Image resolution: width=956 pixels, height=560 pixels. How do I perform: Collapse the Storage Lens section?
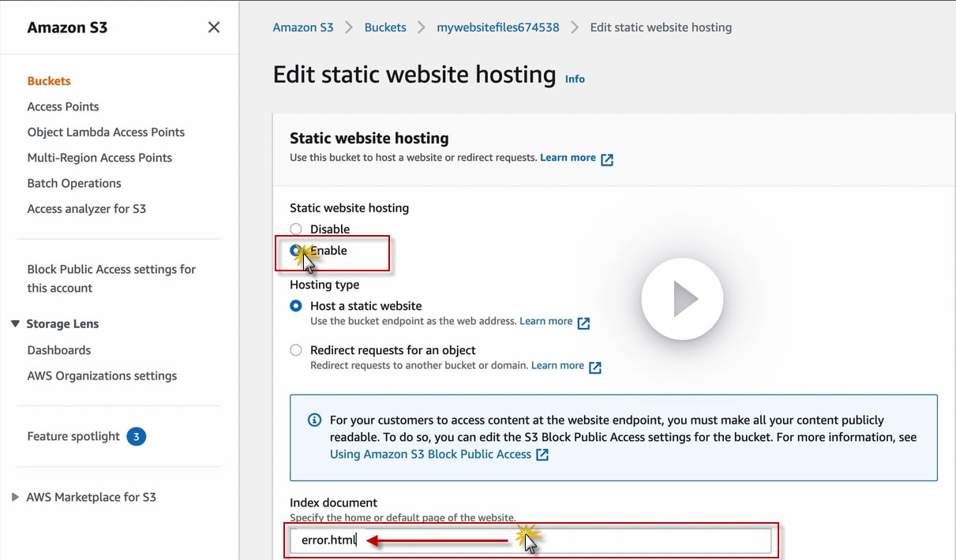click(x=16, y=324)
